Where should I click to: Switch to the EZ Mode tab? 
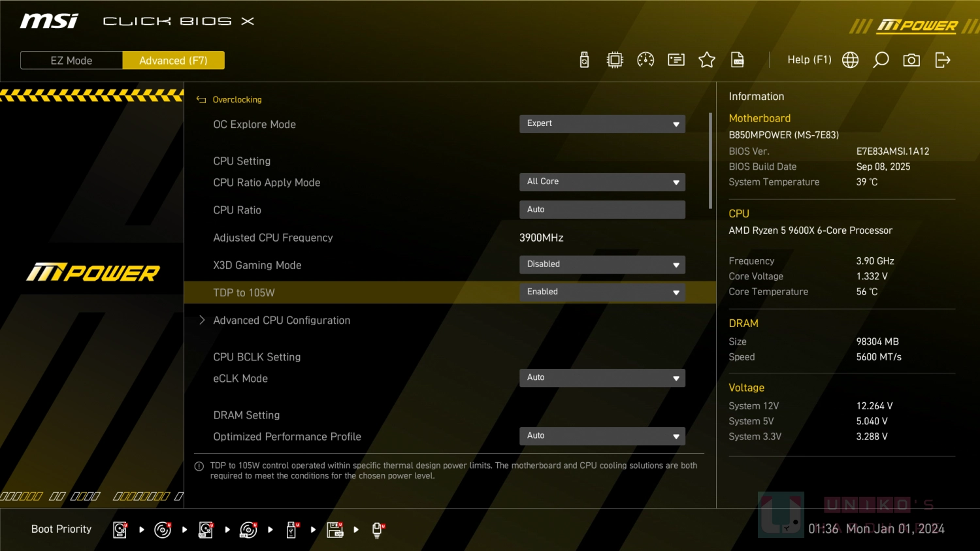click(71, 61)
